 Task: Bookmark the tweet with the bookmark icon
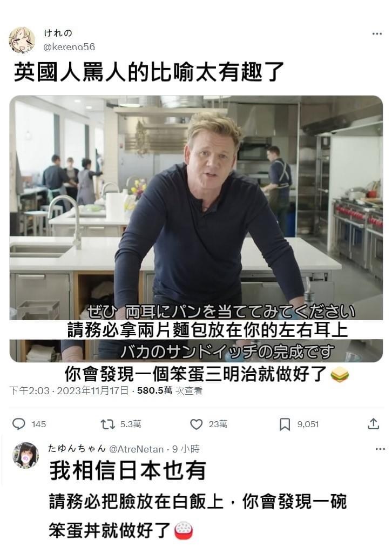[285, 424]
